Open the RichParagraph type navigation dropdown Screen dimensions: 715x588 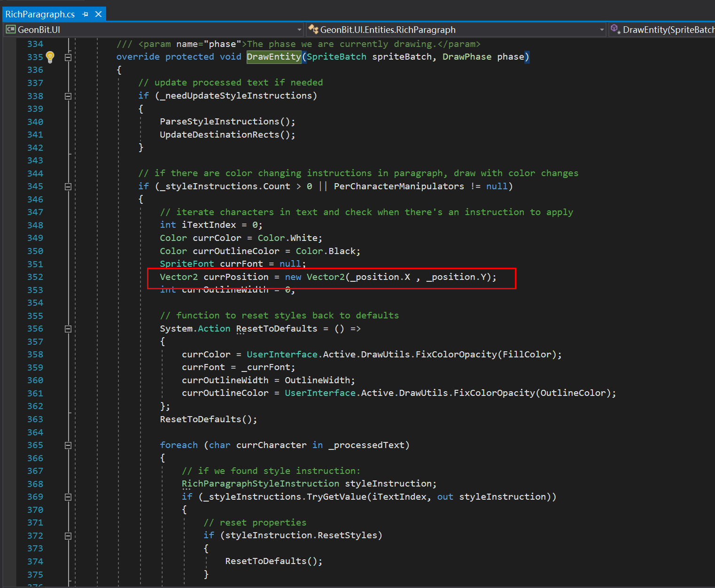click(x=602, y=29)
